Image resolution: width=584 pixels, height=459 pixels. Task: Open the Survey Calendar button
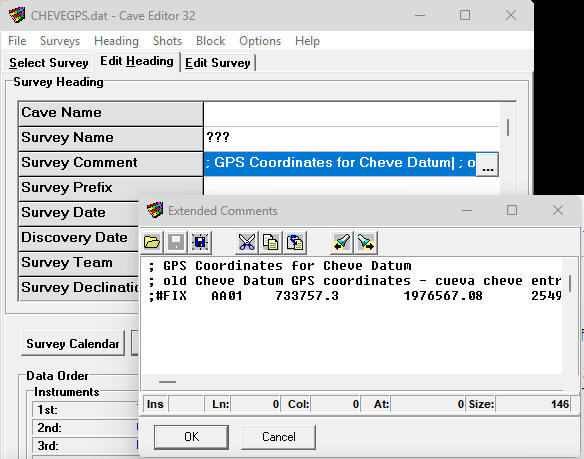pos(73,343)
